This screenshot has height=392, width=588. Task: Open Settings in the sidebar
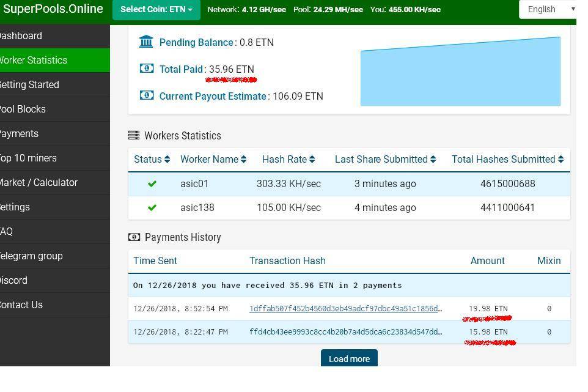(x=55, y=207)
